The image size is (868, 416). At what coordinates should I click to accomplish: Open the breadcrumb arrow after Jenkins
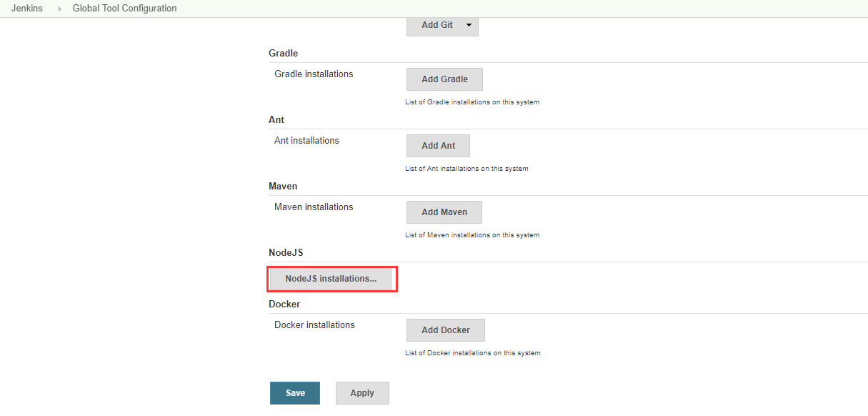click(60, 9)
